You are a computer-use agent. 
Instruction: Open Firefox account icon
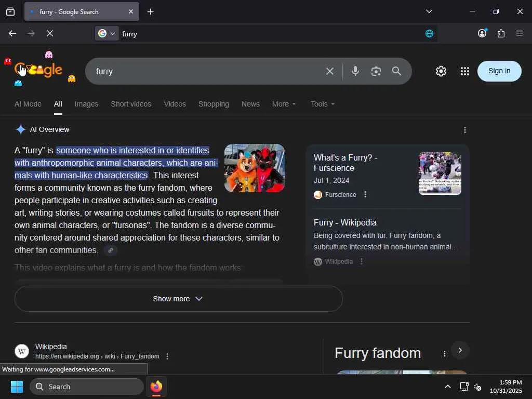tap(482, 33)
